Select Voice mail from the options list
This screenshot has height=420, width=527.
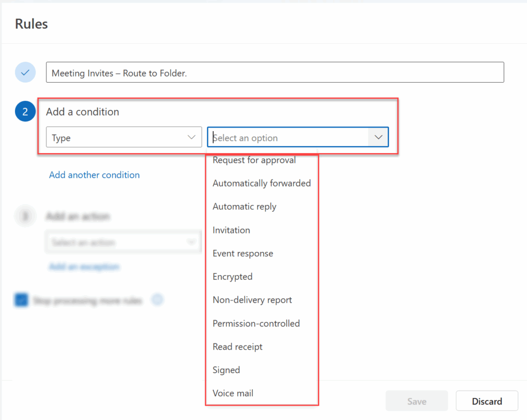pyautogui.click(x=233, y=393)
